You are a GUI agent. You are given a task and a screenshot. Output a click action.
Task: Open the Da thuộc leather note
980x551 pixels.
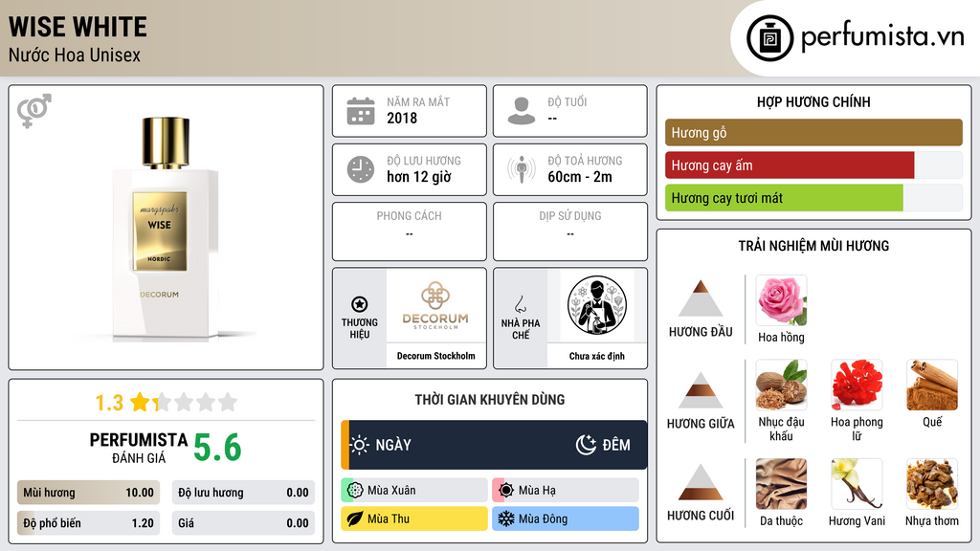[x=781, y=484]
